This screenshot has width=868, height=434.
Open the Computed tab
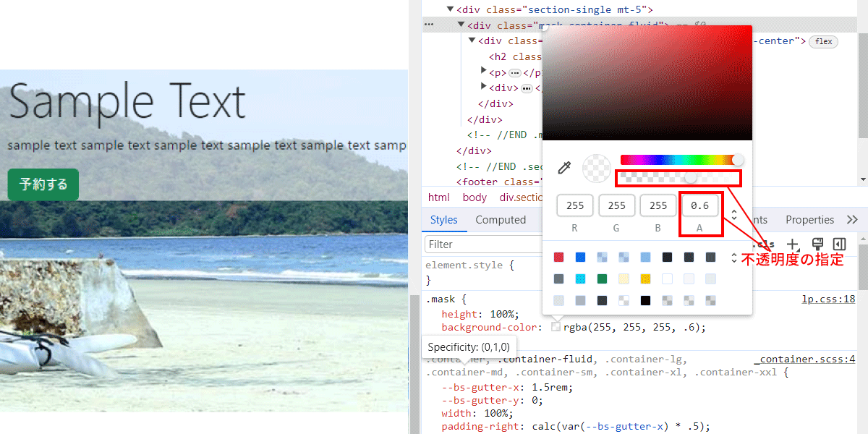(501, 220)
